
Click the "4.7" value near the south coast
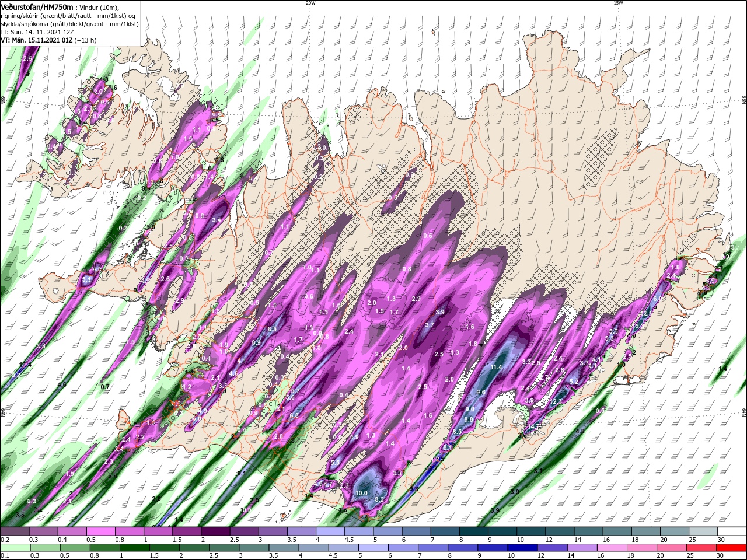click(328, 484)
